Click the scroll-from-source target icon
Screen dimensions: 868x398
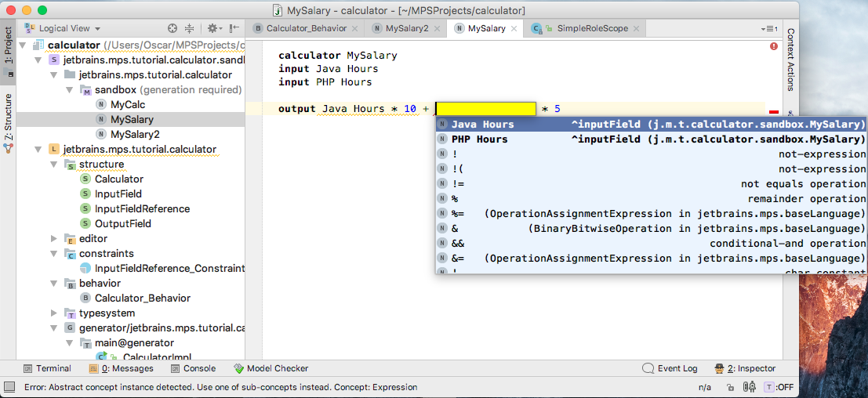[173, 28]
